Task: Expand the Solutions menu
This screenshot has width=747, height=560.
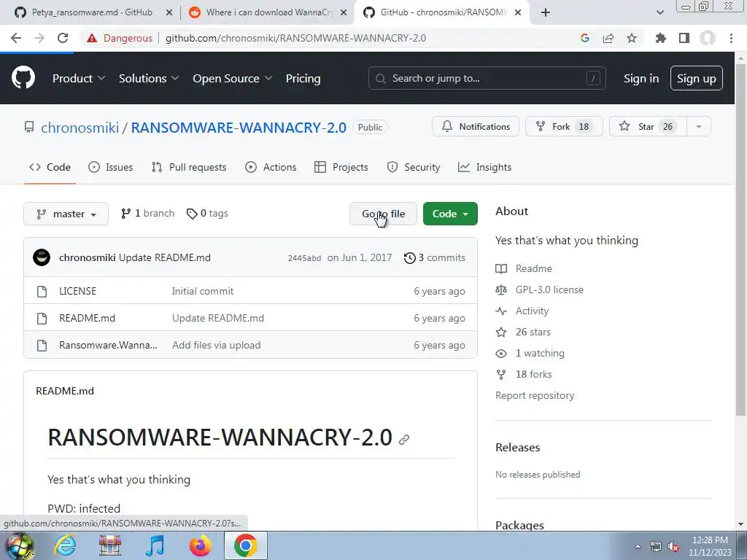Action: (x=149, y=79)
